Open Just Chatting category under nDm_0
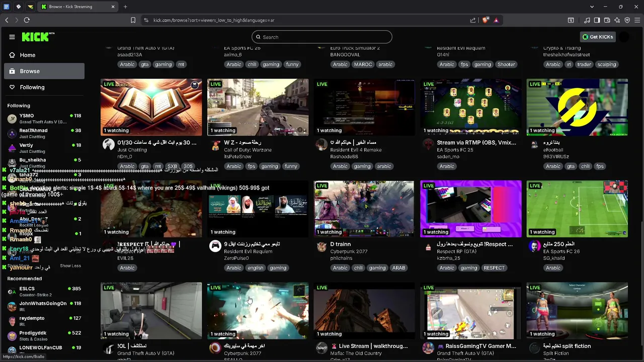 point(132,150)
